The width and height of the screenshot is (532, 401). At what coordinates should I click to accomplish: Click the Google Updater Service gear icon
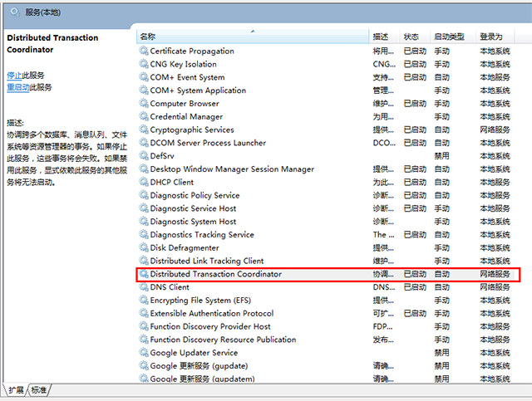point(144,353)
